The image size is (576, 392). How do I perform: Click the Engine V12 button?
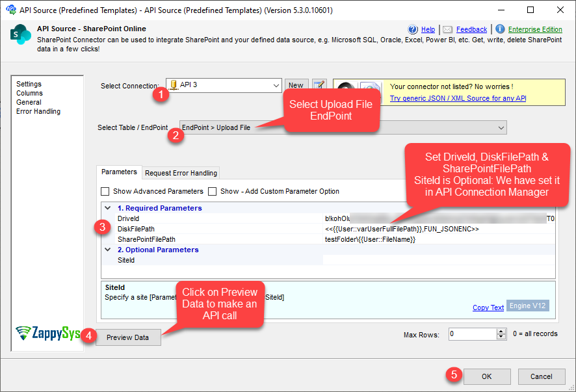pyautogui.click(x=527, y=306)
